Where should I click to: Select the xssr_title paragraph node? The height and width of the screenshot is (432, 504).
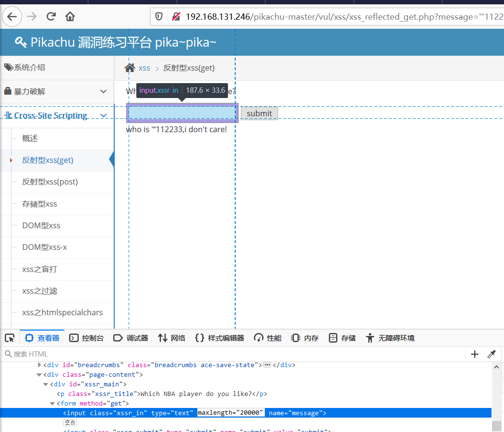pos(162,394)
